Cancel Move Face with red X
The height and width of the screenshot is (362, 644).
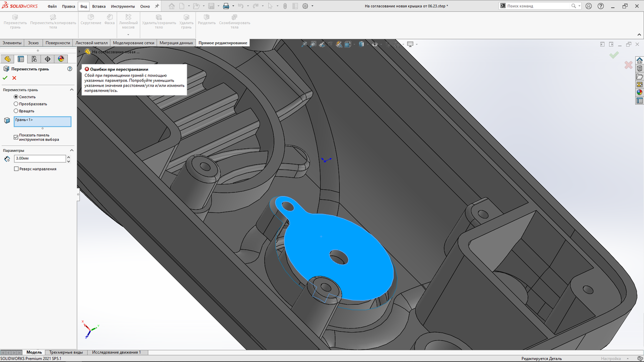14,78
